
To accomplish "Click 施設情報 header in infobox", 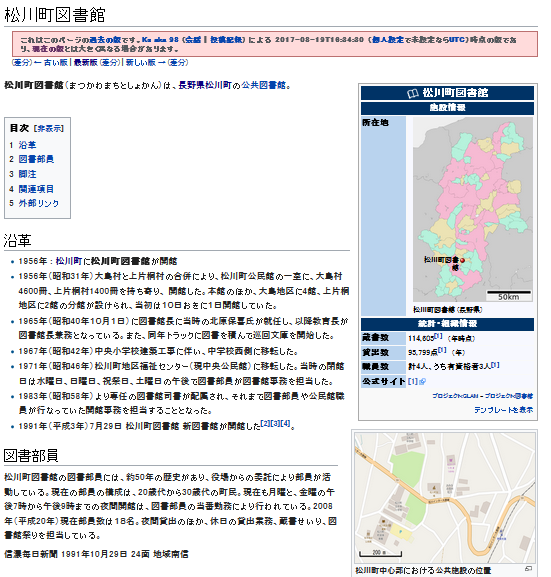I will point(447,108).
